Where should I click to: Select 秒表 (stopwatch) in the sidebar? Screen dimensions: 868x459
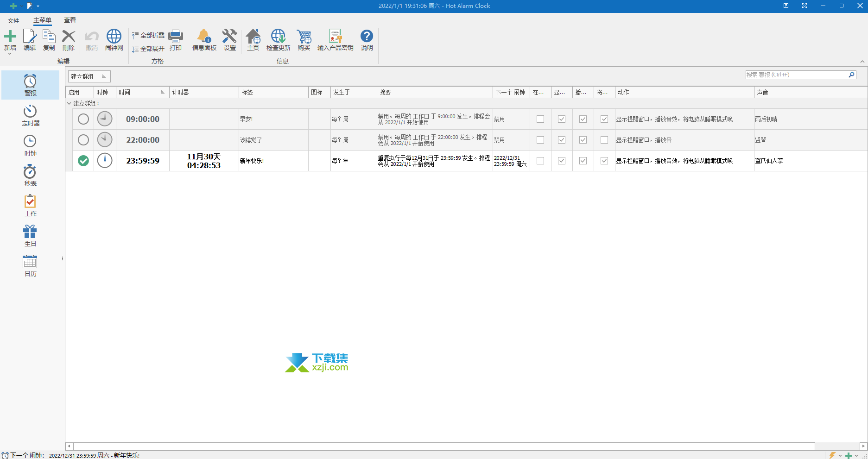[x=30, y=176]
